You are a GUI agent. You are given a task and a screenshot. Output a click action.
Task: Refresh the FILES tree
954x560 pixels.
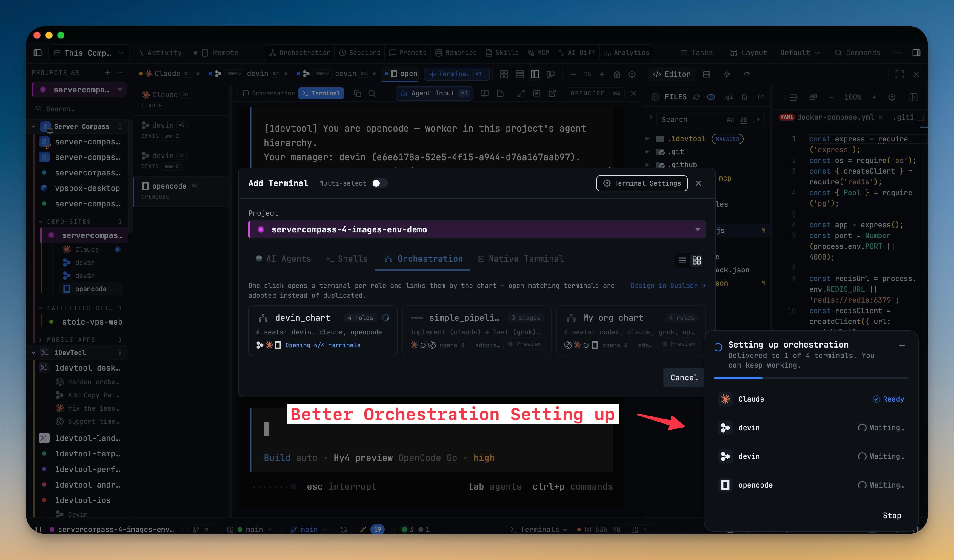pos(697,97)
